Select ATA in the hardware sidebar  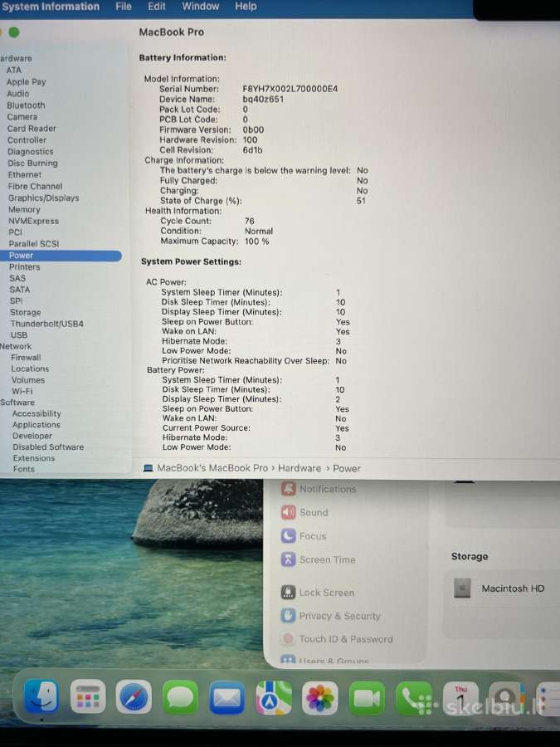(14, 70)
